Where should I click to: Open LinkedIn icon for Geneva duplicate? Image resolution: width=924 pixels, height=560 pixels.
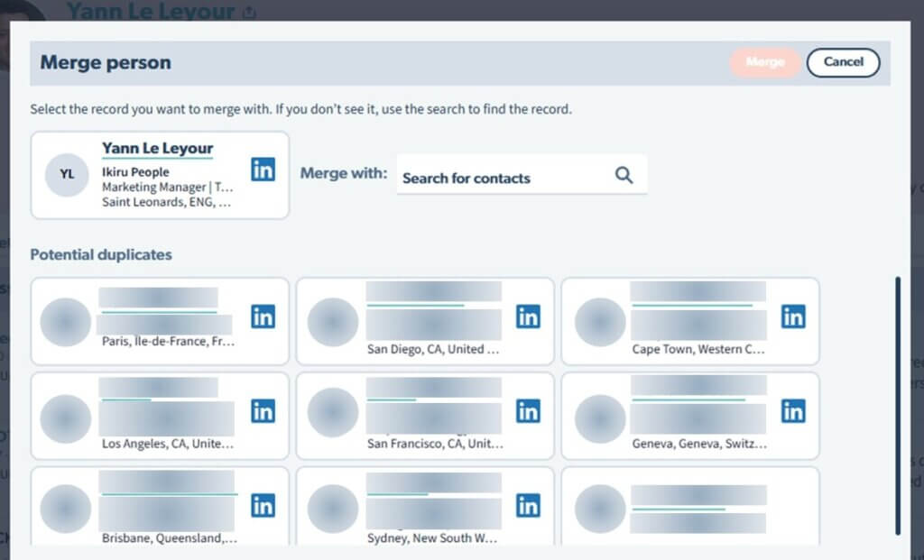tap(793, 411)
